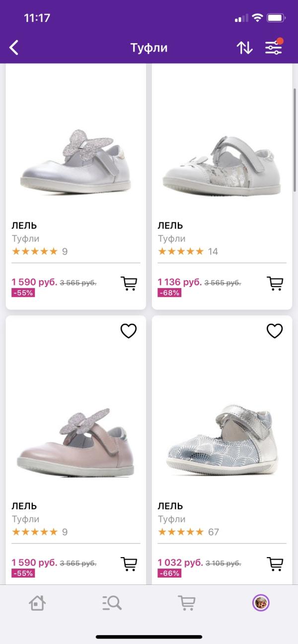This screenshot has height=644, width=298.
Task: Add the 1 032 руб. shoes to cart
Action: (275, 564)
